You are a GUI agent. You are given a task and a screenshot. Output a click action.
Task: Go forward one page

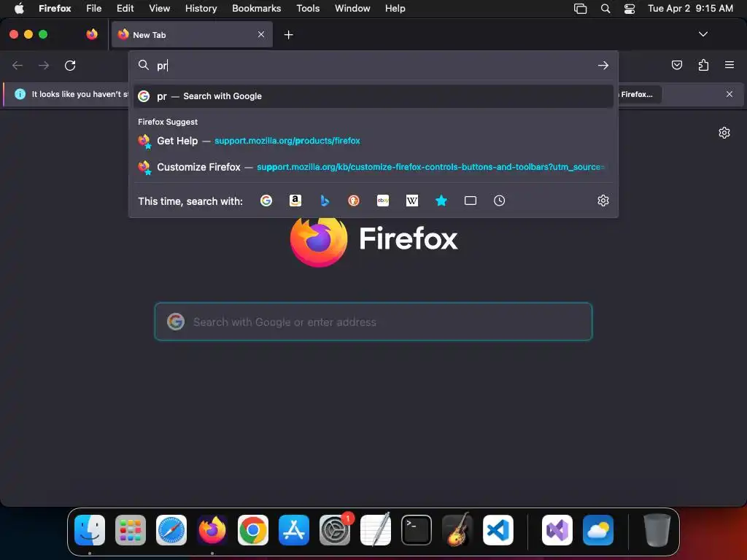(x=44, y=65)
